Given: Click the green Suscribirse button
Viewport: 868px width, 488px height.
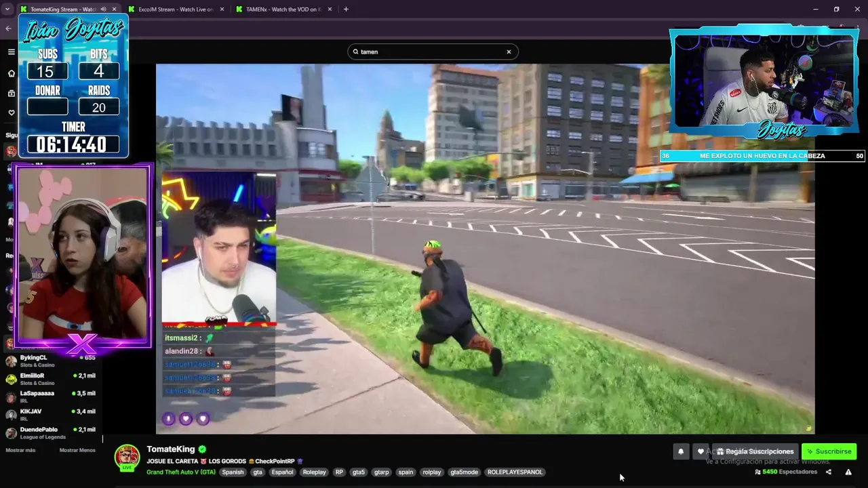Looking at the screenshot, I should pyautogui.click(x=829, y=451).
